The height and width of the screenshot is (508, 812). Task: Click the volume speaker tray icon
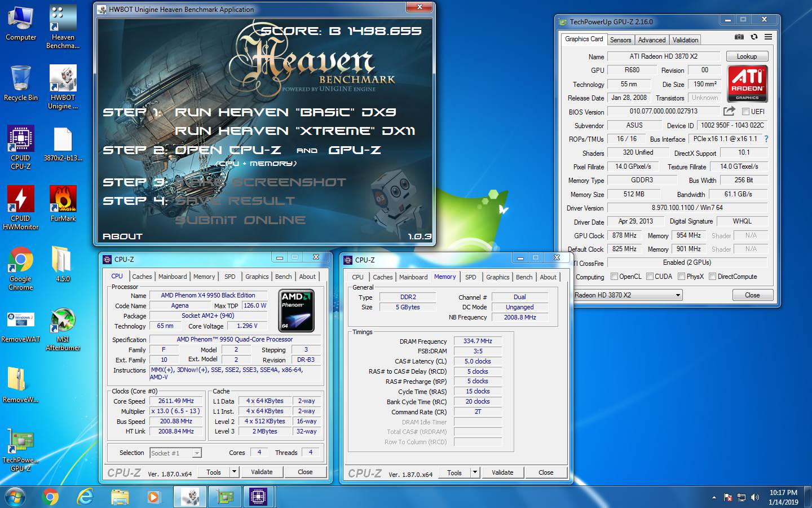click(755, 497)
